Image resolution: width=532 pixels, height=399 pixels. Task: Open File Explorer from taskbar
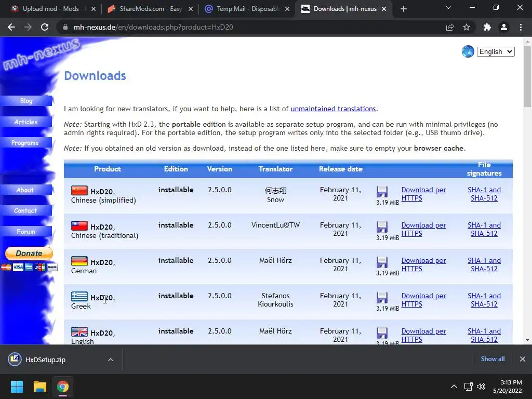coord(39,387)
